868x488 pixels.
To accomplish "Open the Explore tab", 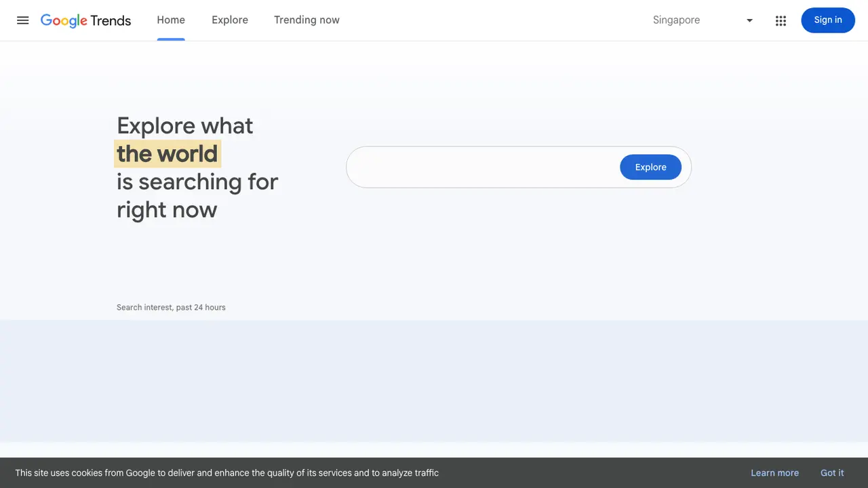I will 230,20.
